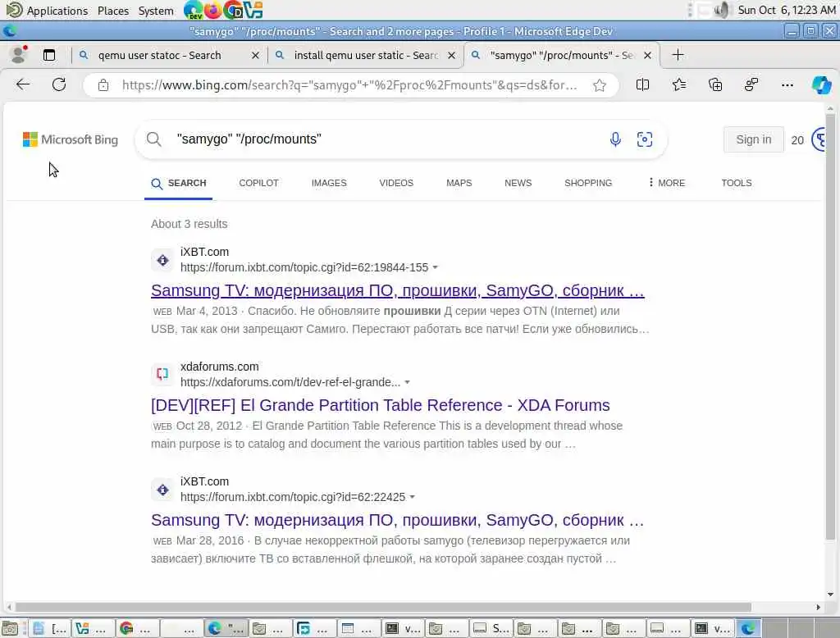Screen dimensions: 840x638
Task: Open the SHOPPING search tab
Action: click(x=588, y=183)
